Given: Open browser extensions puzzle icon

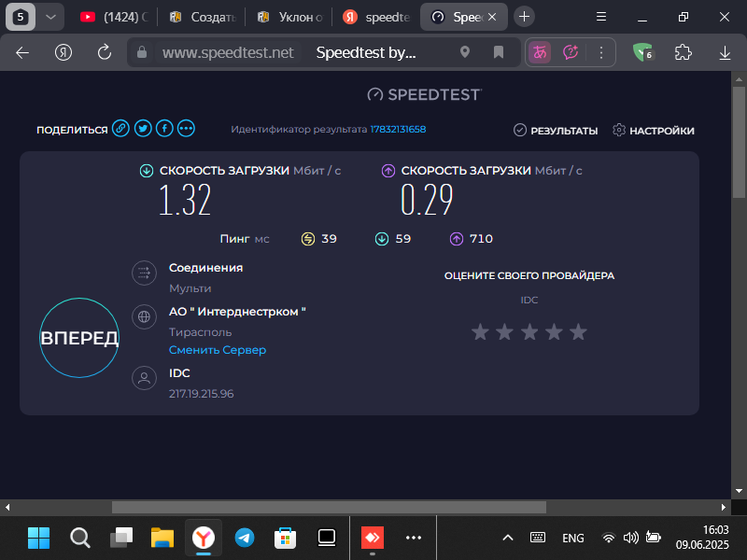Looking at the screenshot, I should pyautogui.click(x=684, y=52).
